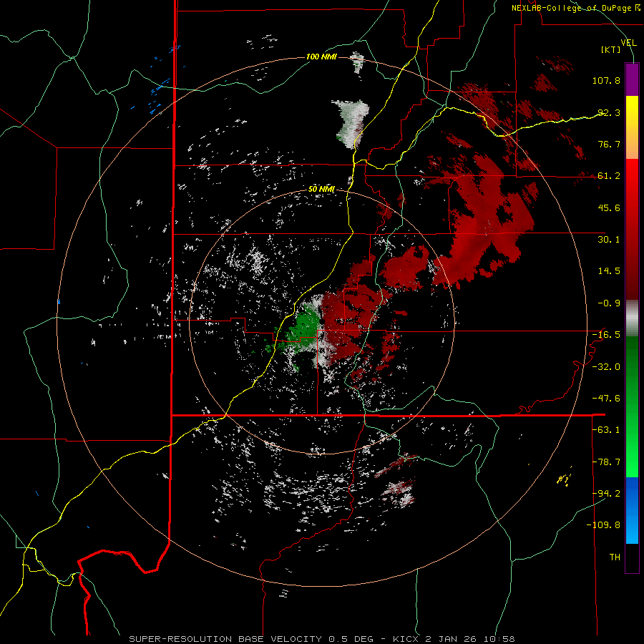Click the -0.9 legend value
The image size is (644, 644).
click(x=609, y=303)
